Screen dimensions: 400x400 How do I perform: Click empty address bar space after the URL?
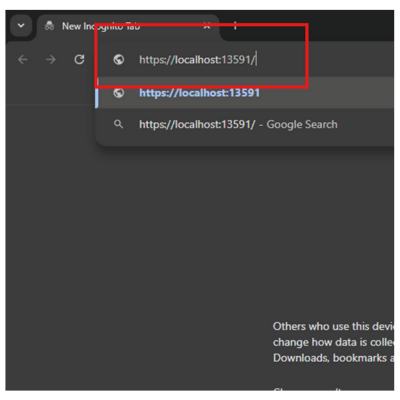pyautogui.click(x=325, y=60)
